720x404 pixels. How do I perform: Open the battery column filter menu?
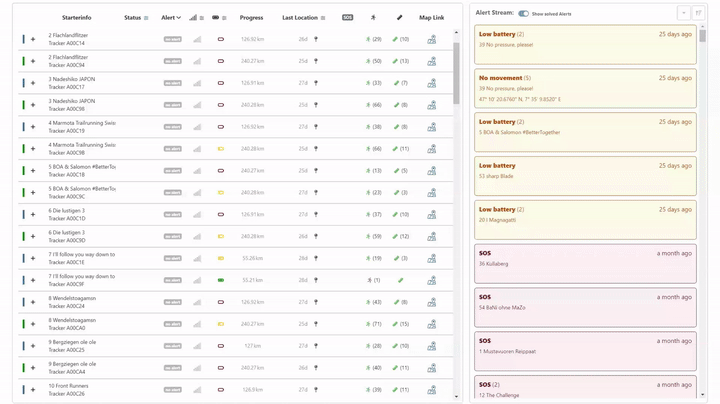click(x=224, y=18)
